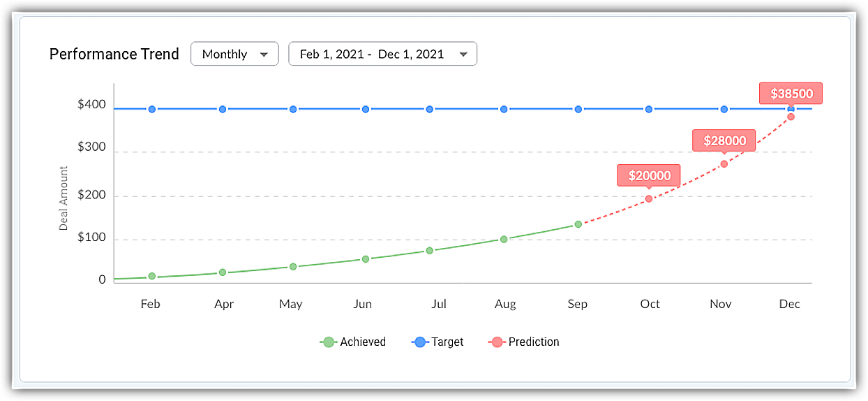Image resolution: width=868 pixels, height=401 pixels.
Task: Click the blue Target legend marker
Action: [420, 342]
